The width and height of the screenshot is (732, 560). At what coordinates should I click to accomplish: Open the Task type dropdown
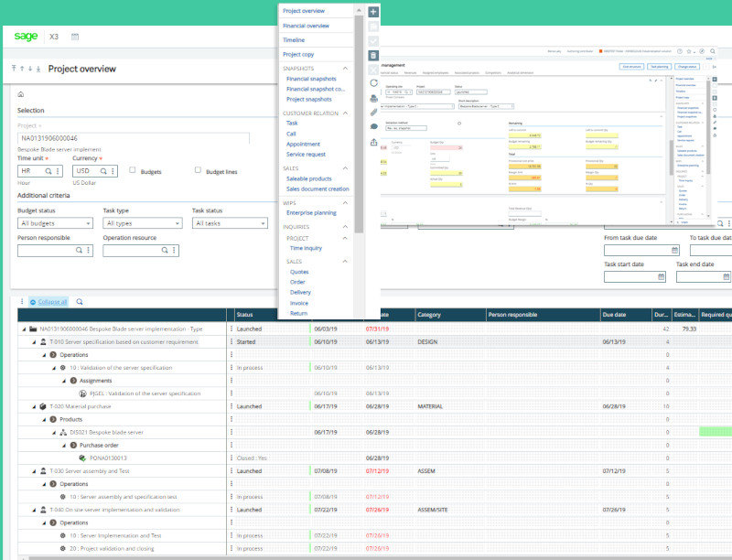141,223
